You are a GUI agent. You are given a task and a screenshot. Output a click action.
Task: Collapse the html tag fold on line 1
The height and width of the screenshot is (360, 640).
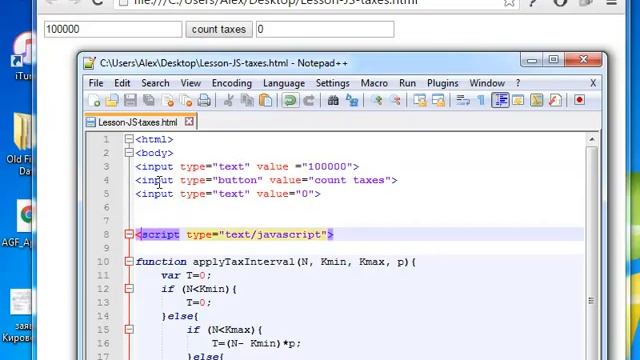(129, 139)
